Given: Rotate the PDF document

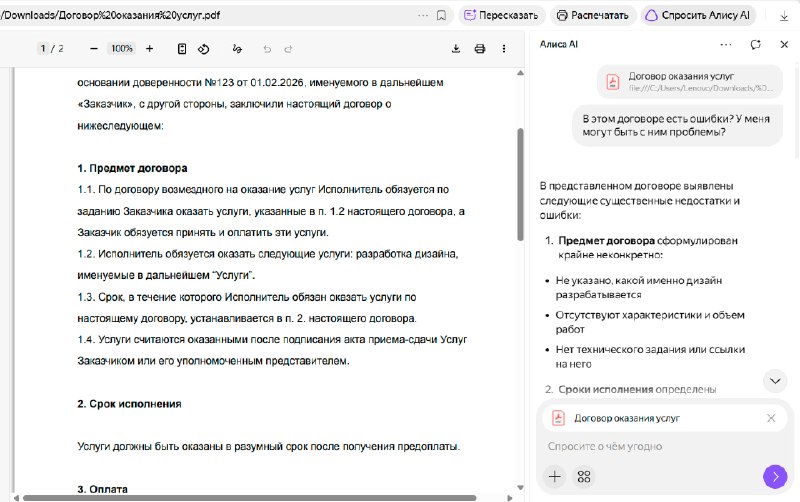Looking at the screenshot, I should click(x=204, y=49).
